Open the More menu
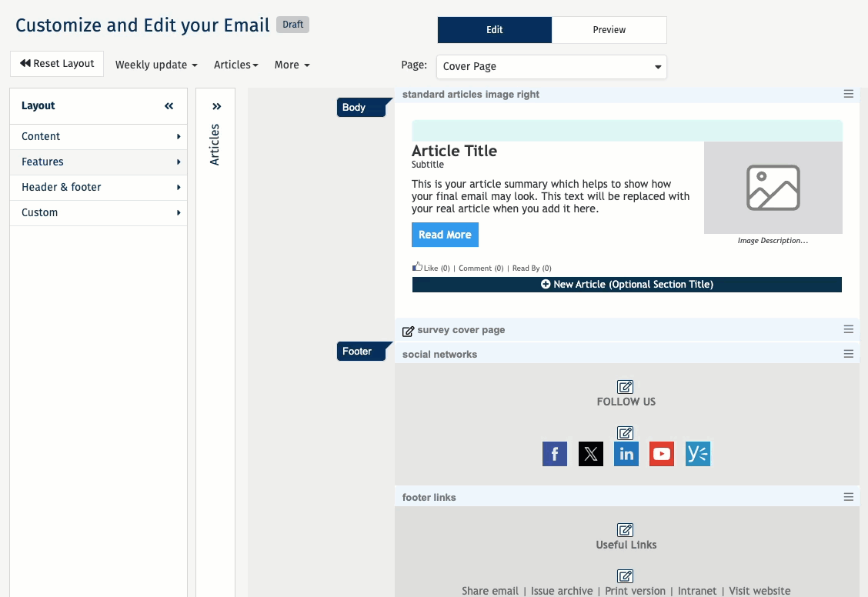This screenshot has width=868, height=597. pyautogui.click(x=292, y=65)
